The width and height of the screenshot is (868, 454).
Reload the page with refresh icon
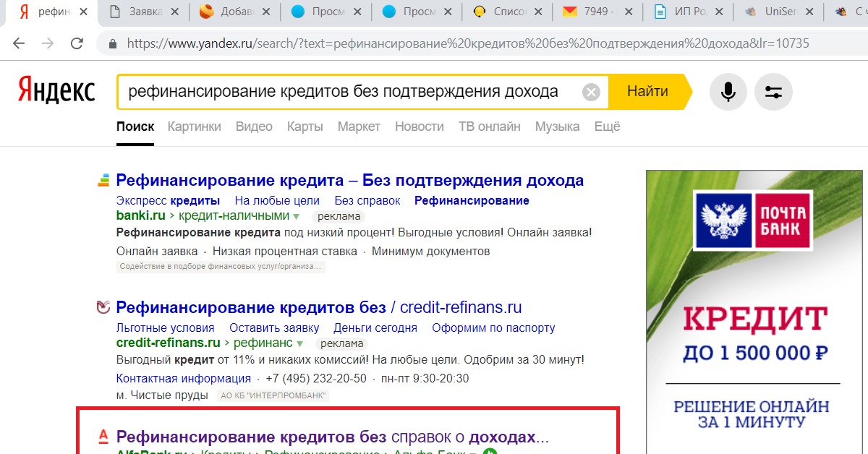[77, 43]
